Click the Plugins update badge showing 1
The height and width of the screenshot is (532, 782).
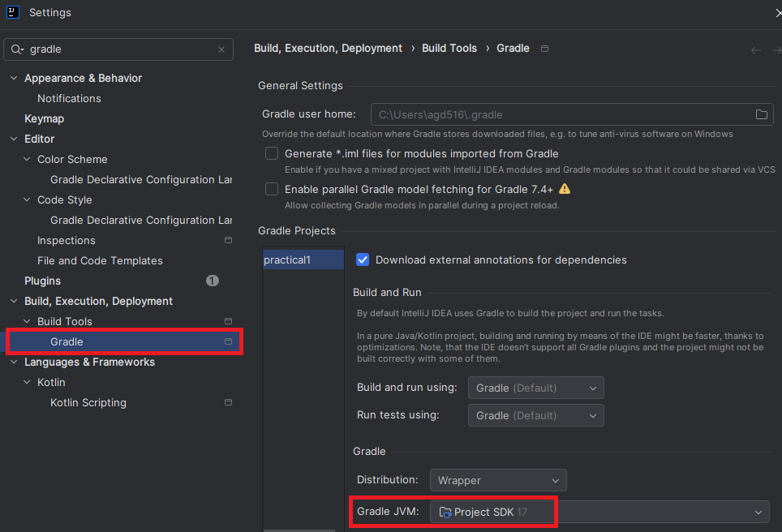coord(212,281)
